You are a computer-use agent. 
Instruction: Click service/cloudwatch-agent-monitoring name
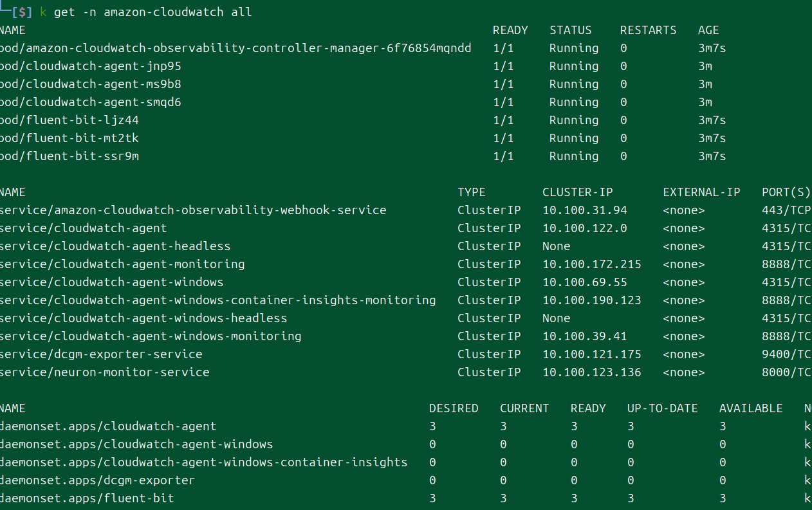tap(122, 264)
